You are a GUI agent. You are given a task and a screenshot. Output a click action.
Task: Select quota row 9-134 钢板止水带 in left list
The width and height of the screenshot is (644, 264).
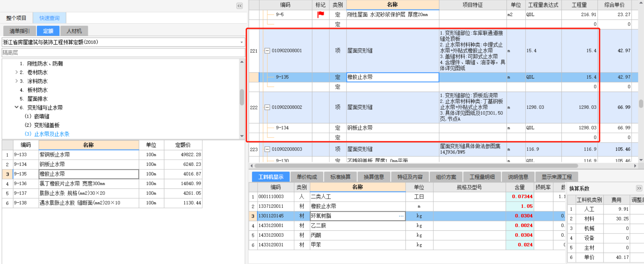(x=102, y=164)
